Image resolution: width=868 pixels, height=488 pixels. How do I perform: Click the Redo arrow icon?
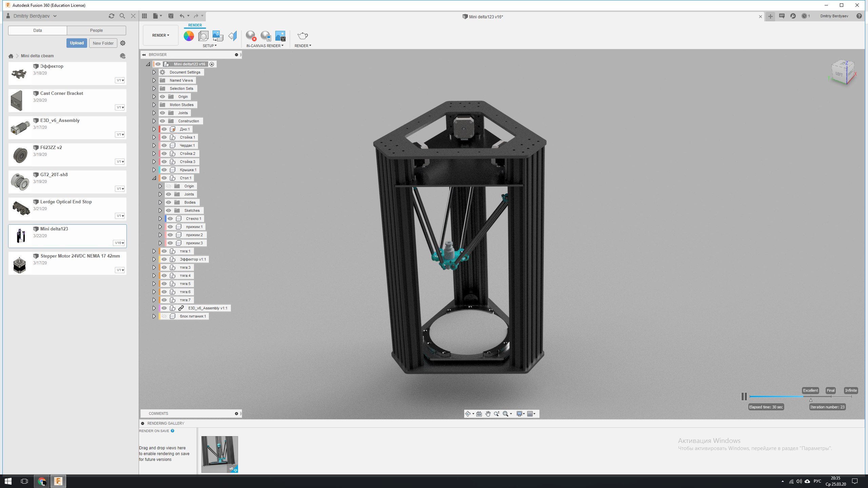pyautogui.click(x=196, y=16)
